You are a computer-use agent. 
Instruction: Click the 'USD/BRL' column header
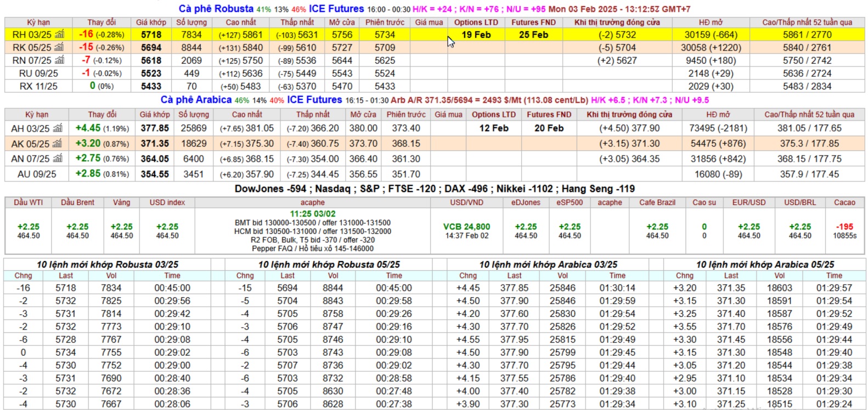tap(799, 202)
